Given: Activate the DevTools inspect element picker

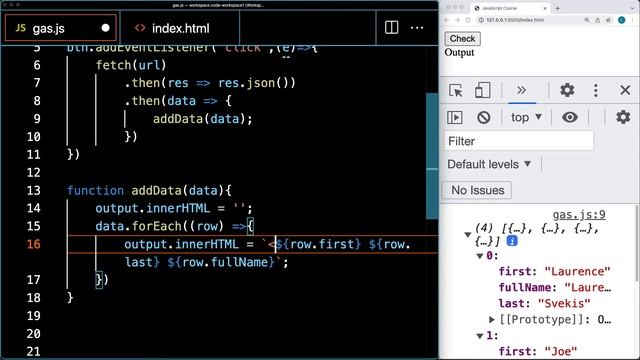Looking at the screenshot, I should pos(456,90).
